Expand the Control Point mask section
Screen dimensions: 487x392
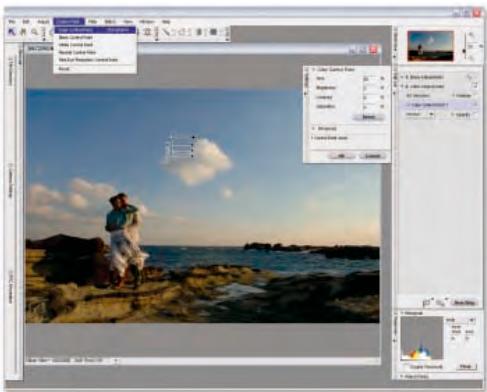pyautogui.click(x=313, y=137)
